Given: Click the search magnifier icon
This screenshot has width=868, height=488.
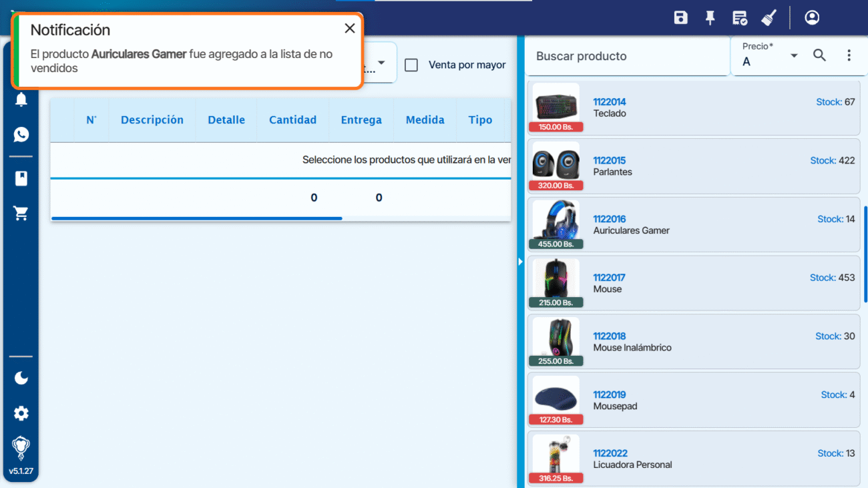Looking at the screenshot, I should pyautogui.click(x=819, y=55).
